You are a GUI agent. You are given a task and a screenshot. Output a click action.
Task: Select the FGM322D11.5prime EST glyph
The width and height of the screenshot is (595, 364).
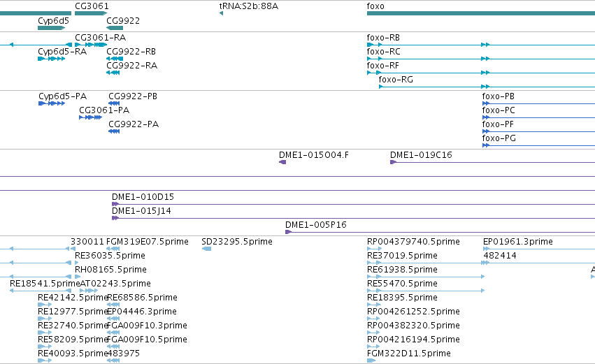371,361
